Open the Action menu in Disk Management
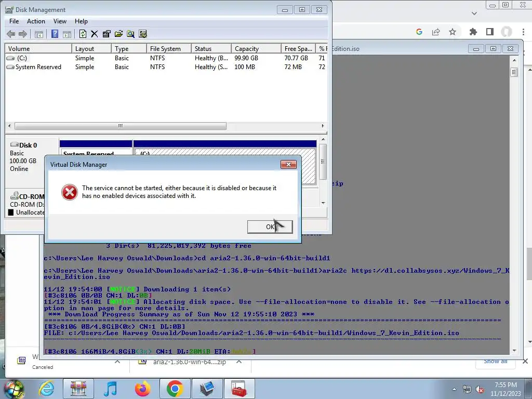Screen dimensions: 532x399 pos(36,21)
